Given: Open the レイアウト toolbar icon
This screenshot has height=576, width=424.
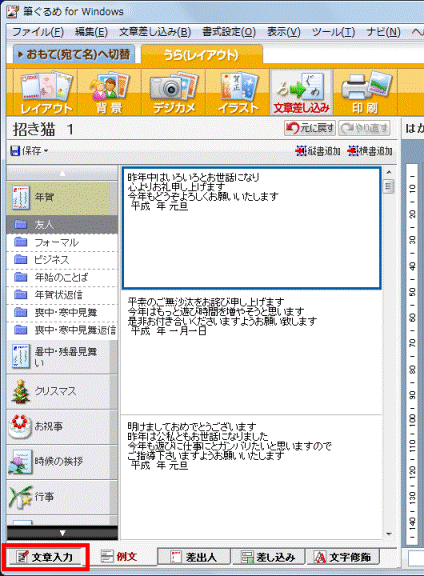Looking at the screenshot, I should click(46, 93).
